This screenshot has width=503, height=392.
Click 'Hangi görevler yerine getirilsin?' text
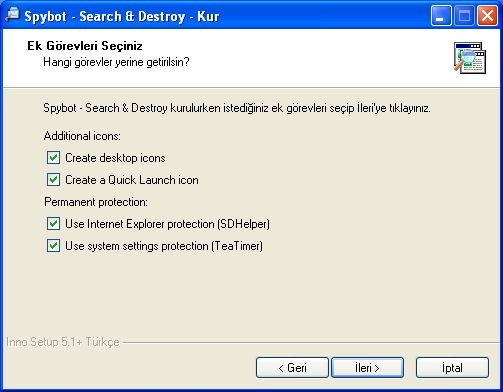(116, 62)
